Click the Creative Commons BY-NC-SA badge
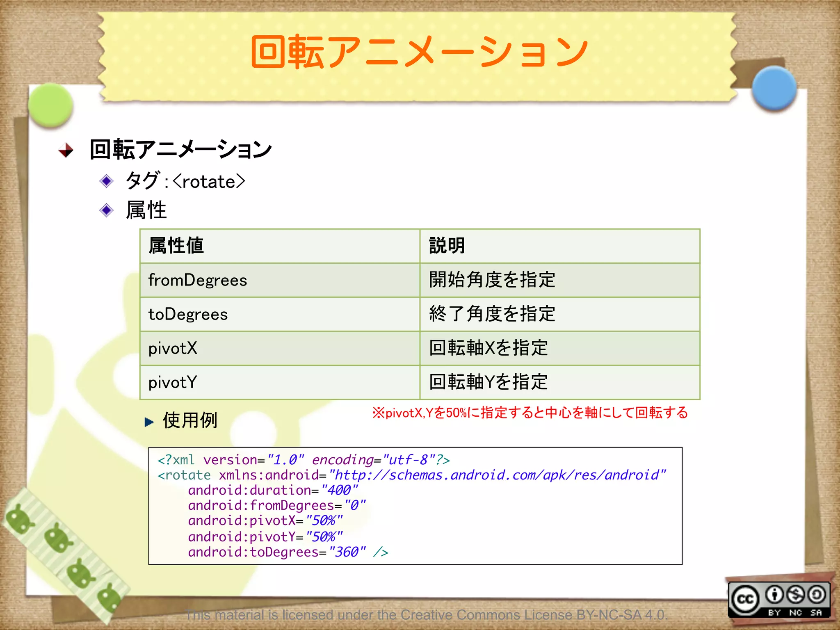The height and width of the screenshot is (630, 840). click(779, 600)
